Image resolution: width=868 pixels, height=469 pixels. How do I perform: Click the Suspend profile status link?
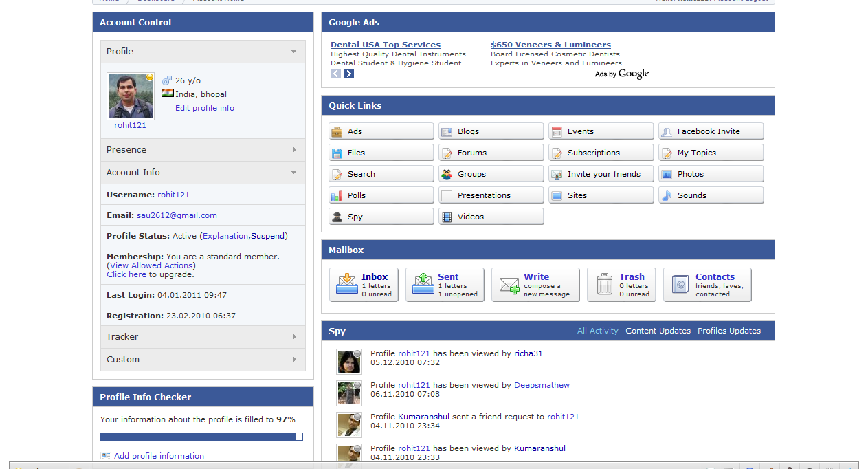tap(267, 236)
